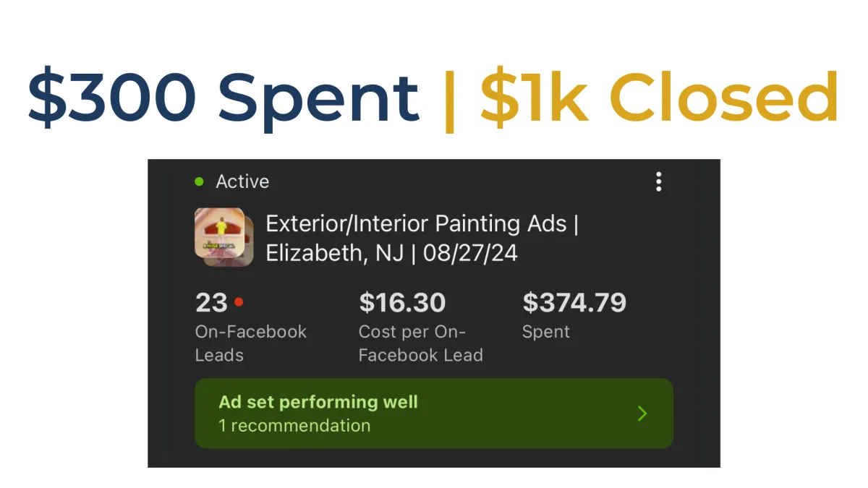868x488 pixels.
Task: Select the 23 On-Facebook Leads metric
Action: (x=251, y=327)
